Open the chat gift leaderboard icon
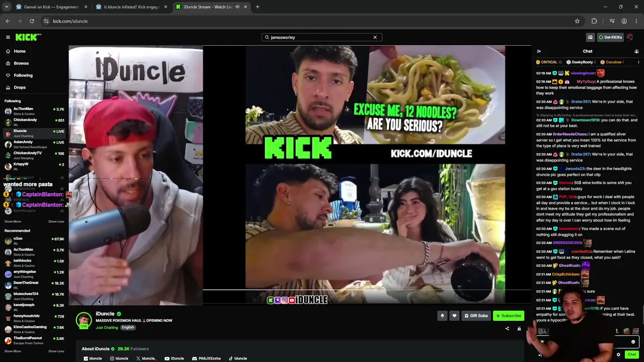This screenshot has width=644, height=362. tap(636, 51)
